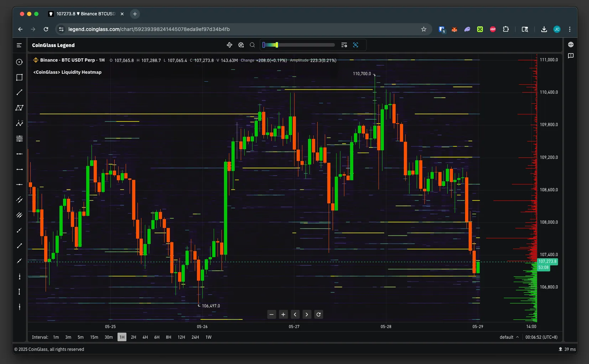
Task: Select the polyline shape tool in sidebar
Action: (19, 108)
